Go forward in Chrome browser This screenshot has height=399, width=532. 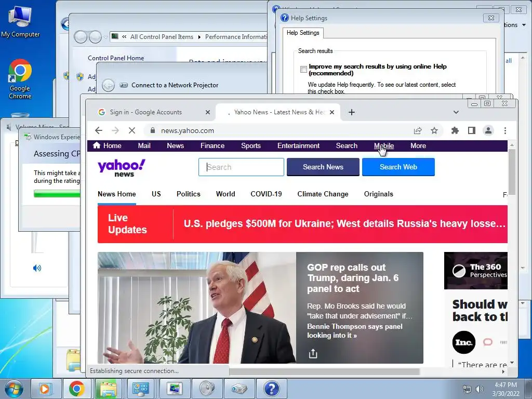pos(115,130)
